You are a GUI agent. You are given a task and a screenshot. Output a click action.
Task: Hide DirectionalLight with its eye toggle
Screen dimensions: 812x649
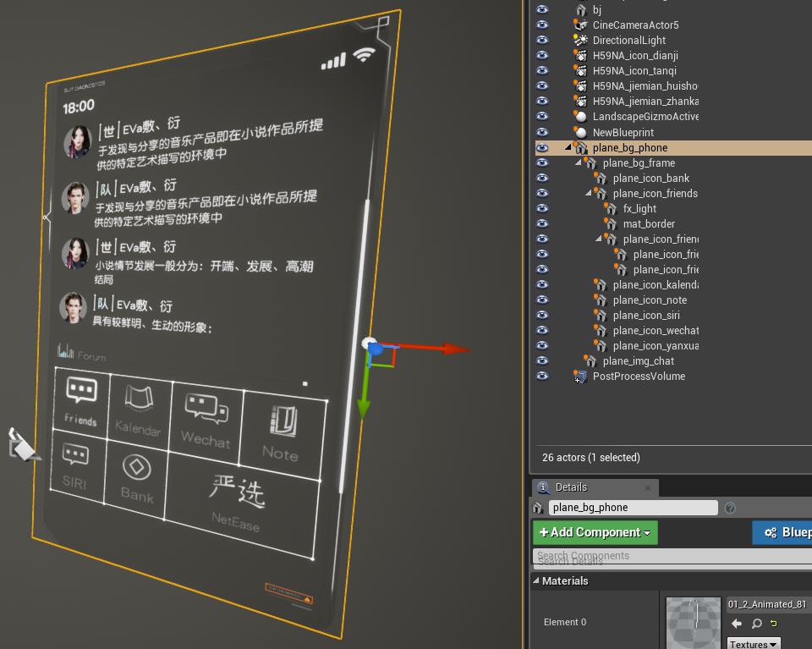coord(542,40)
